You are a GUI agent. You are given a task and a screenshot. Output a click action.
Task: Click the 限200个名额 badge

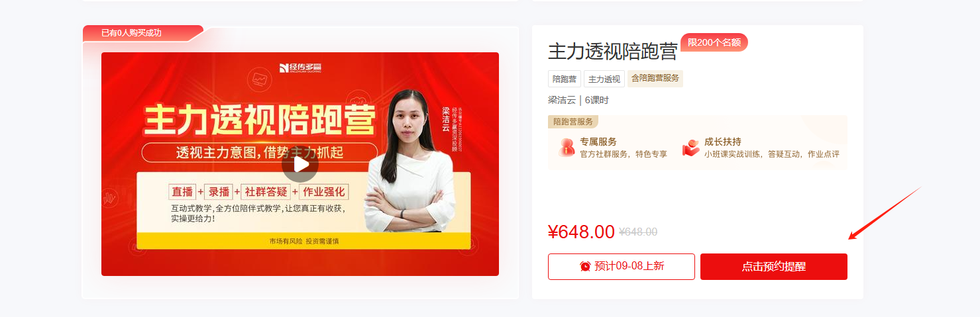tap(714, 42)
